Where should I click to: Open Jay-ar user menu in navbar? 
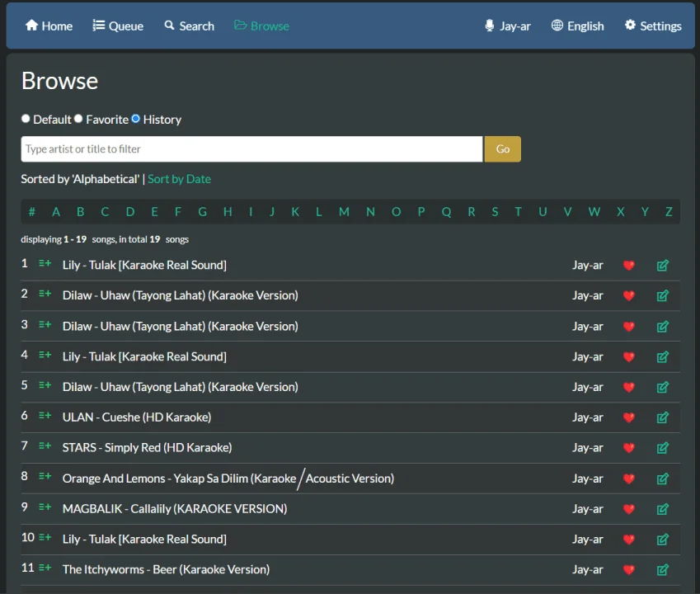(508, 26)
